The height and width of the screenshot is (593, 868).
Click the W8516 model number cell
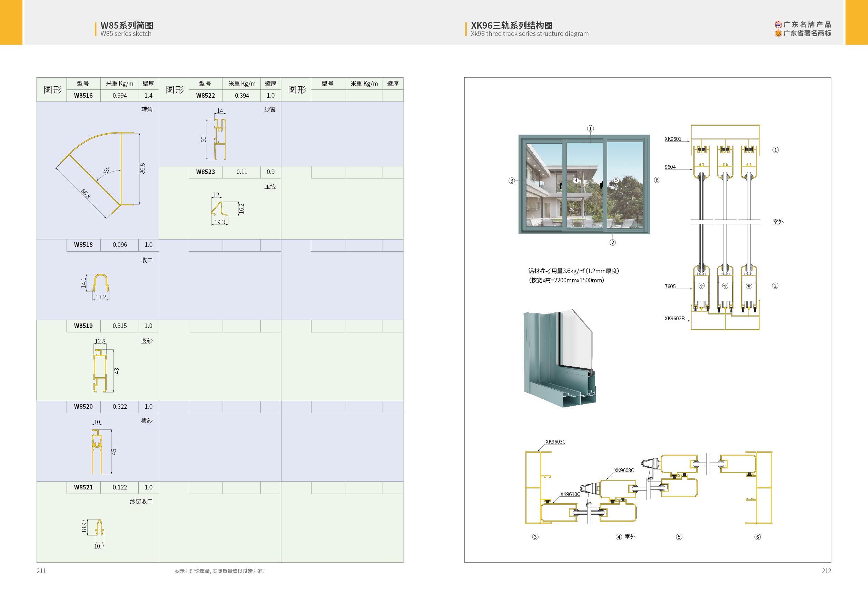point(83,95)
